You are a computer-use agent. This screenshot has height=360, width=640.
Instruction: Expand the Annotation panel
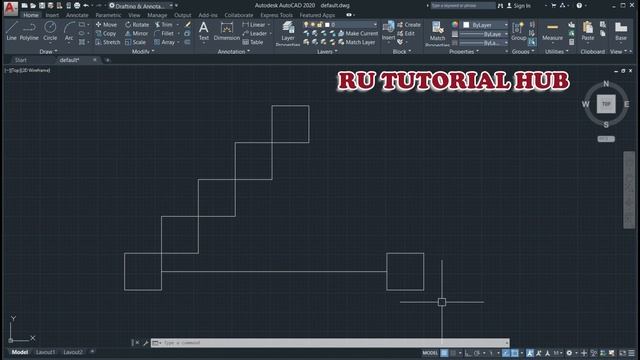pyautogui.click(x=233, y=52)
